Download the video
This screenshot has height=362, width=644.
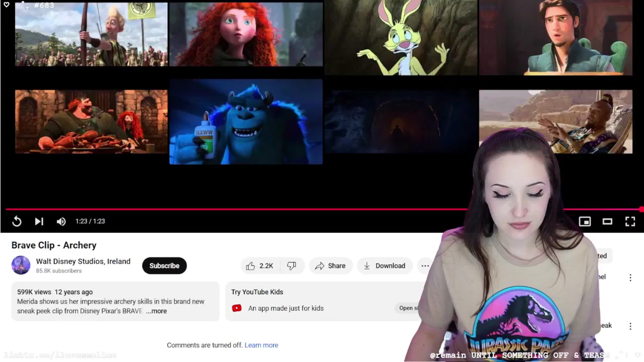(385, 266)
